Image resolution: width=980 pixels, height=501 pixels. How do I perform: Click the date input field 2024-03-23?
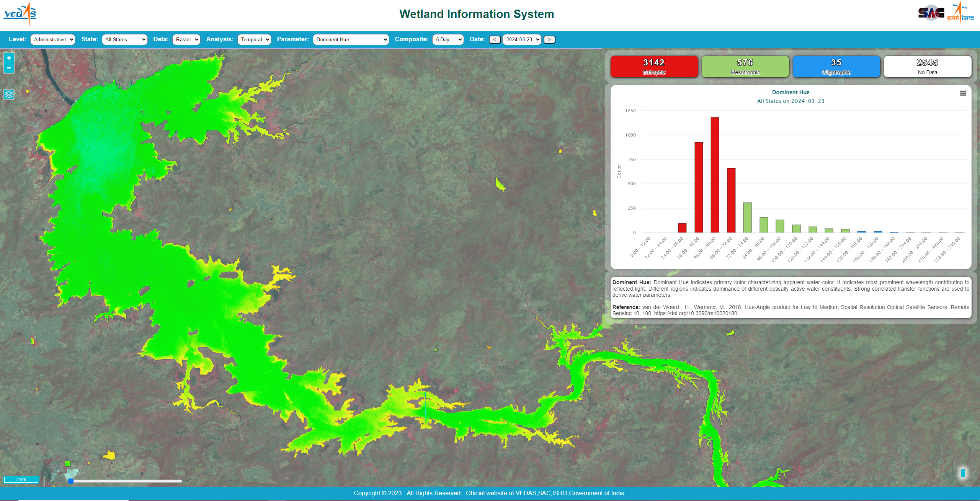click(522, 40)
